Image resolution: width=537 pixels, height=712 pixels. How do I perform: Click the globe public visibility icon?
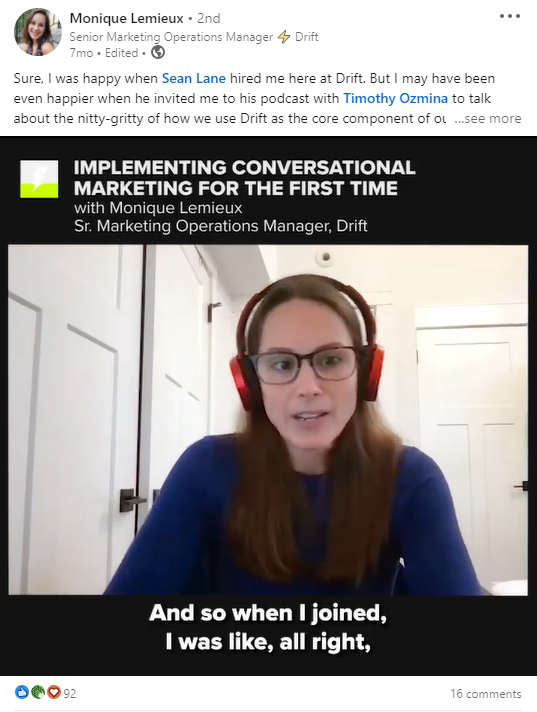(x=158, y=53)
